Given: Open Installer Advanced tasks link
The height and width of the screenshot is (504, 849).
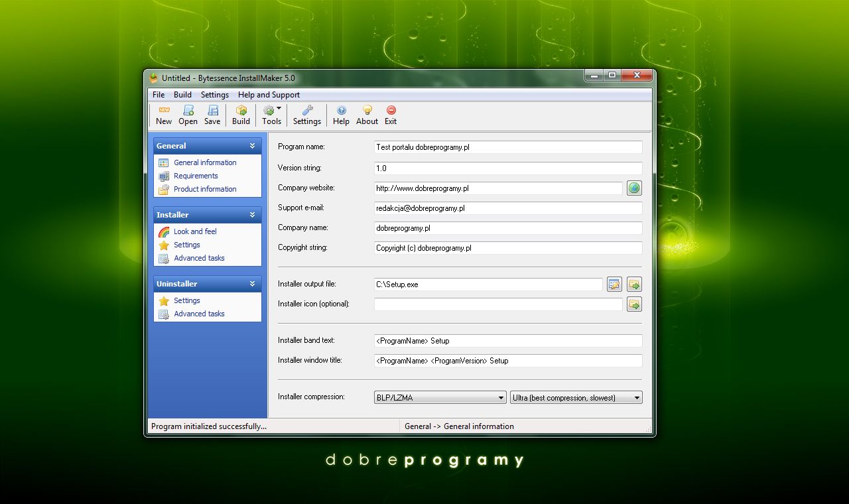Looking at the screenshot, I should [199, 258].
